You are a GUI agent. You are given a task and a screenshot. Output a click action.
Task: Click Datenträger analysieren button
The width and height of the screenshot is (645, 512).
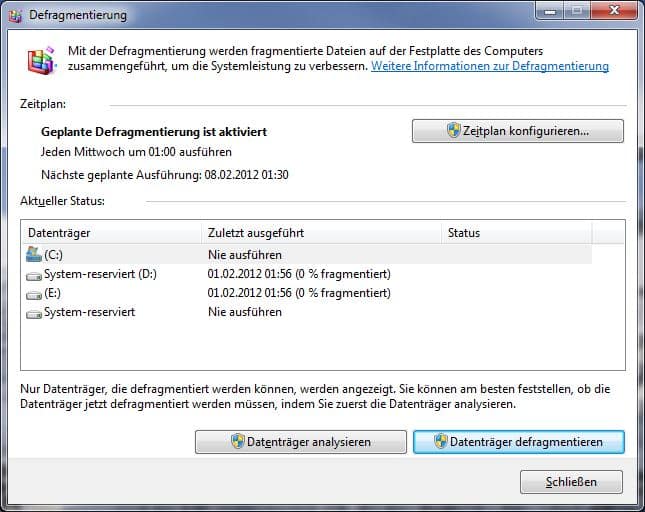[x=301, y=442]
